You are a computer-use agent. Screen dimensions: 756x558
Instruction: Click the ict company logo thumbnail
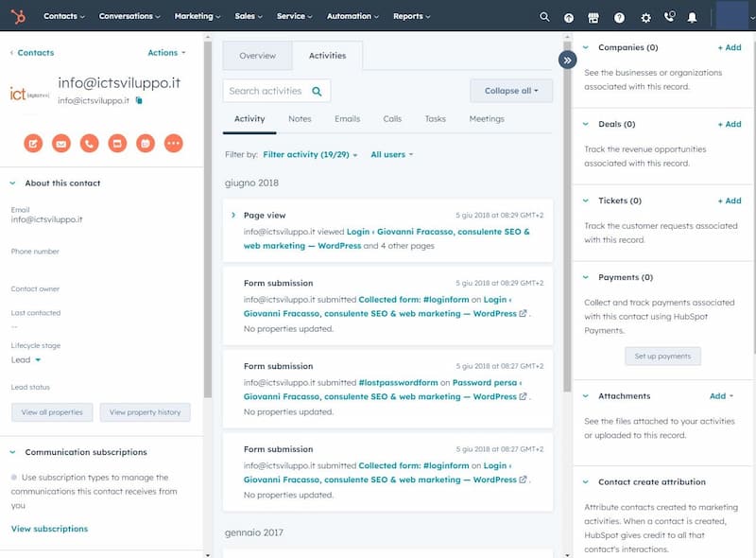coord(29,94)
